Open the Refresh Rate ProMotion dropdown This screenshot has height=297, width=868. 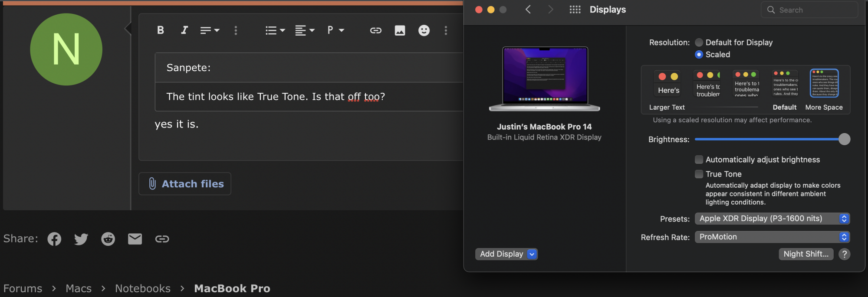[x=773, y=237]
